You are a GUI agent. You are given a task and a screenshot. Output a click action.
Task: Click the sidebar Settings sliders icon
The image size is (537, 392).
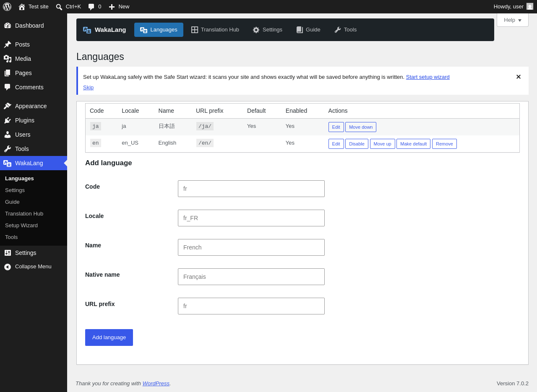coord(8,253)
